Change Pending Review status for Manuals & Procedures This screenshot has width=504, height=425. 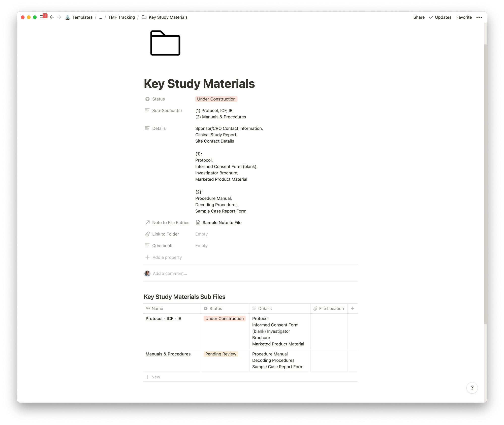point(220,354)
